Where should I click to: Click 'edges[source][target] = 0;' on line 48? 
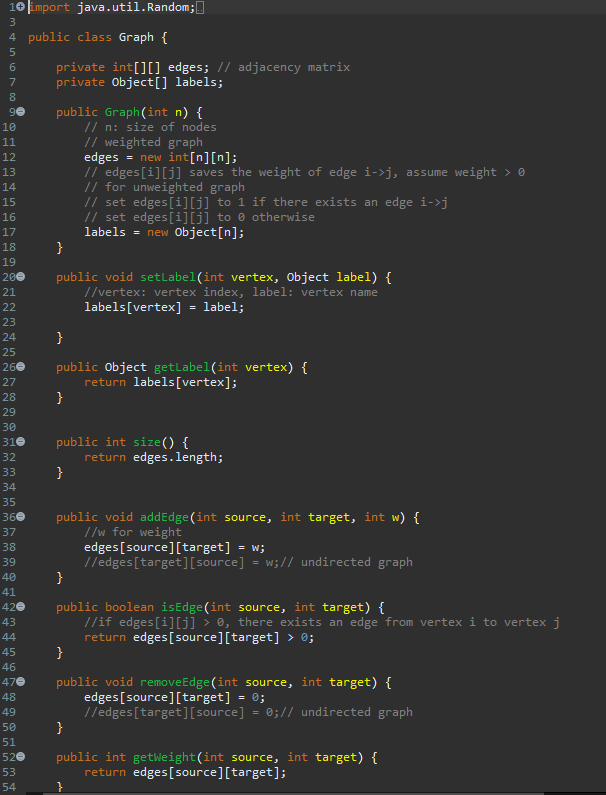click(174, 697)
